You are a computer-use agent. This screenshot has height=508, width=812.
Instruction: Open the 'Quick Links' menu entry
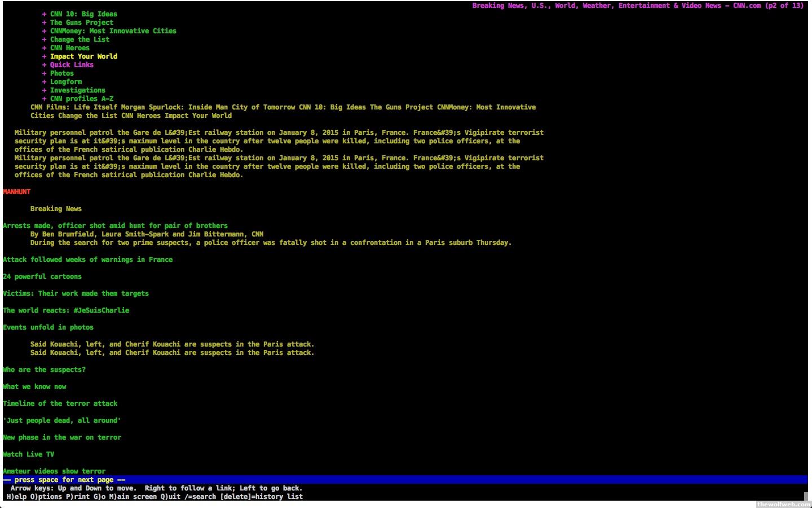tap(72, 65)
